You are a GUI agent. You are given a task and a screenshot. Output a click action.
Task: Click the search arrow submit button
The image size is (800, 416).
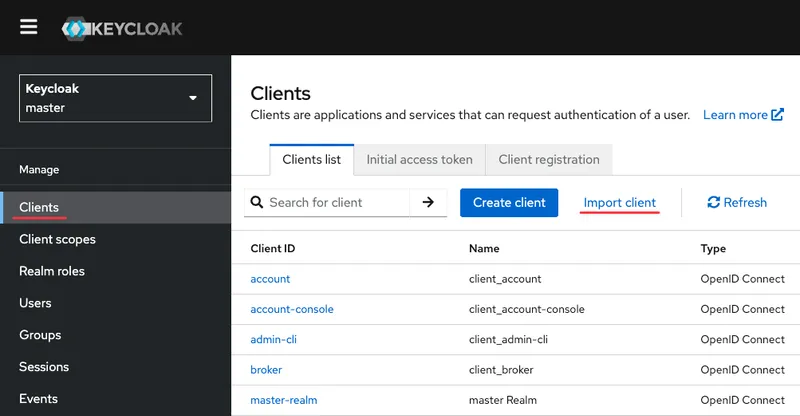click(x=428, y=202)
